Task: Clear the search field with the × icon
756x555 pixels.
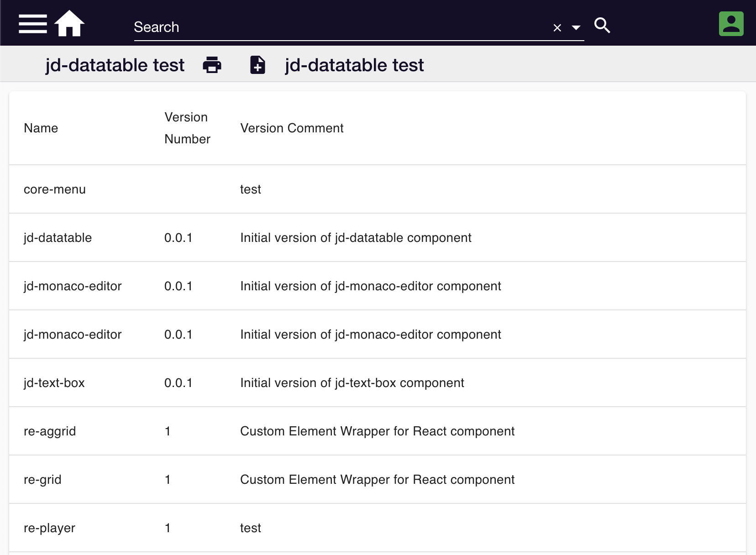Action: [x=557, y=28]
